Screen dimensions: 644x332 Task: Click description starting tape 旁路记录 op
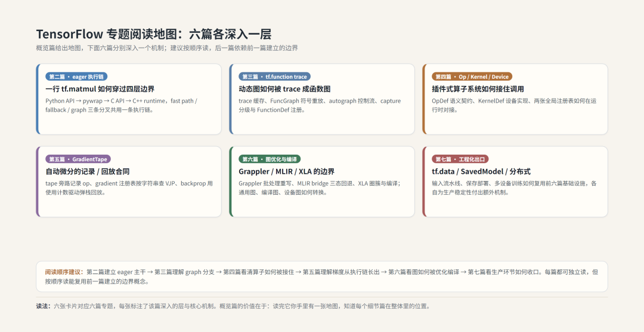129,187
